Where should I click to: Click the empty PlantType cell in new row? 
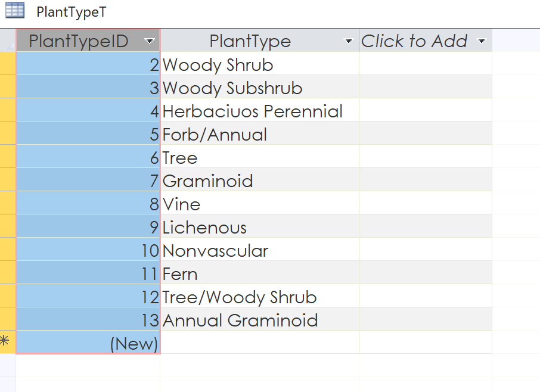point(260,342)
